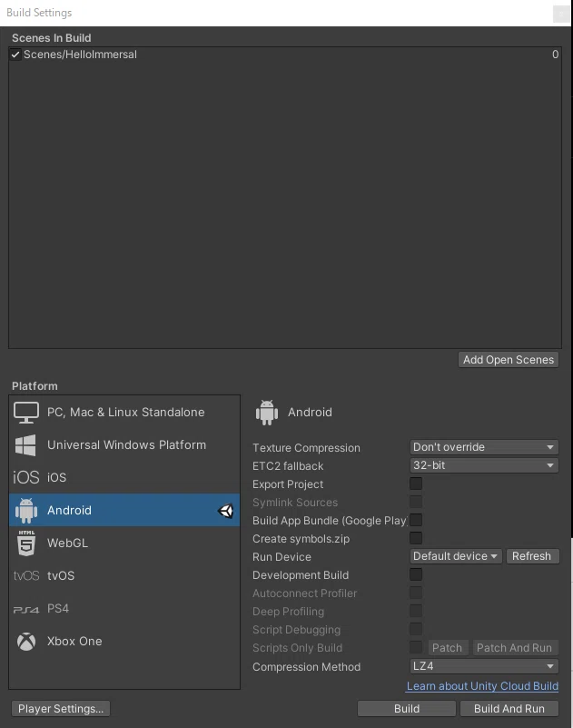Click the Scenes In Build heading
Viewport: 573px width, 728px height.
point(52,38)
